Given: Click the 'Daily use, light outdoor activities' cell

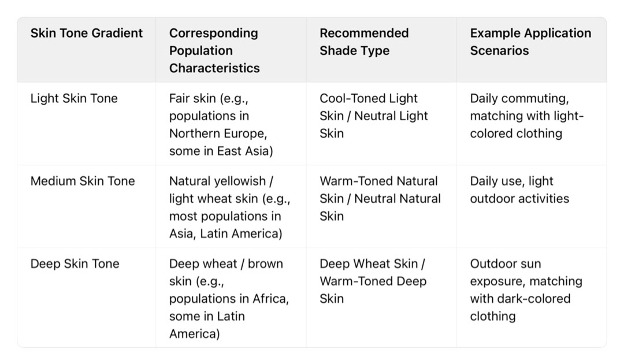Looking at the screenshot, I should click(519, 190).
